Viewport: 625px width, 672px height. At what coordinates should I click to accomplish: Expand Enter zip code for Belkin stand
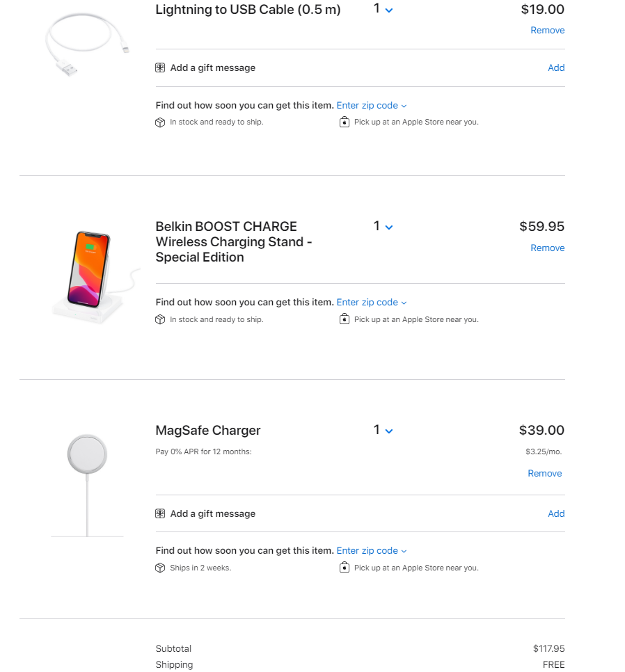click(x=371, y=303)
